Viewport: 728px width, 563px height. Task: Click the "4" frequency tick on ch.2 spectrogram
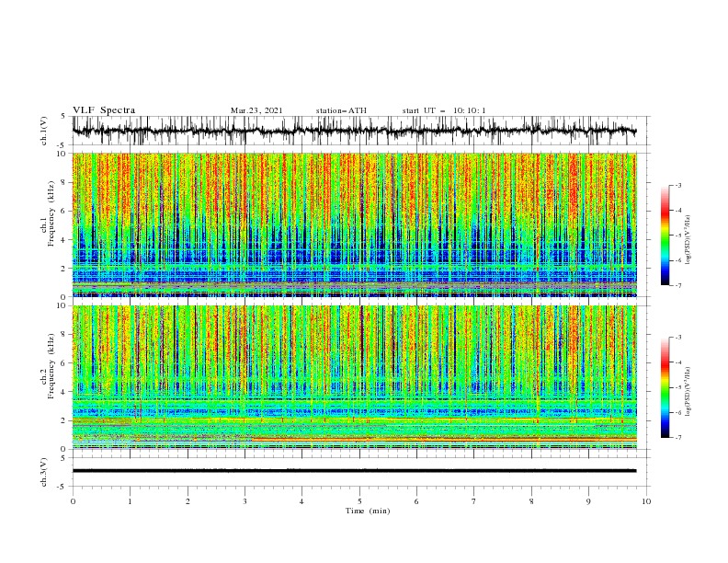pos(64,392)
